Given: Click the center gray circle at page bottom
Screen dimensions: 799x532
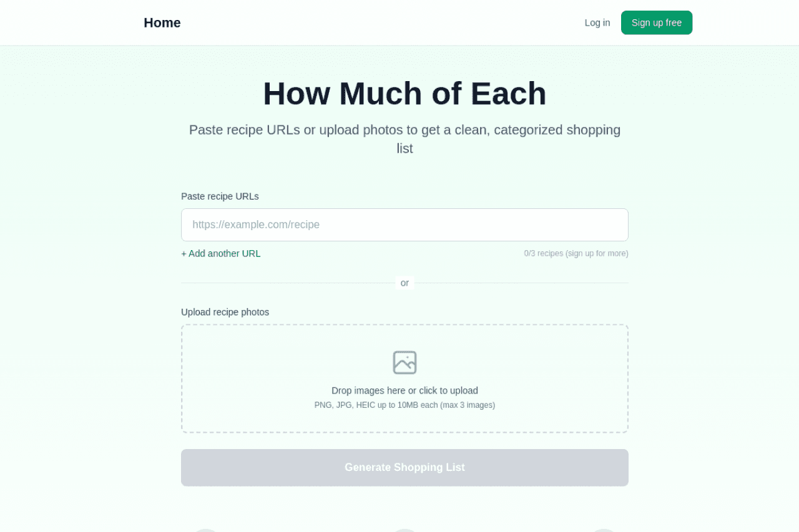Looking at the screenshot, I should click(x=404, y=531).
